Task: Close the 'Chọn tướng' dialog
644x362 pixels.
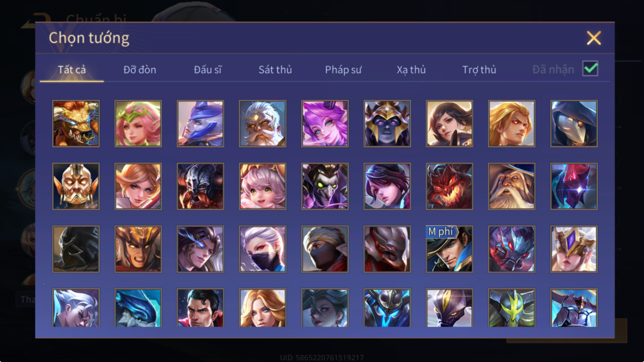Action: point(594,38)
